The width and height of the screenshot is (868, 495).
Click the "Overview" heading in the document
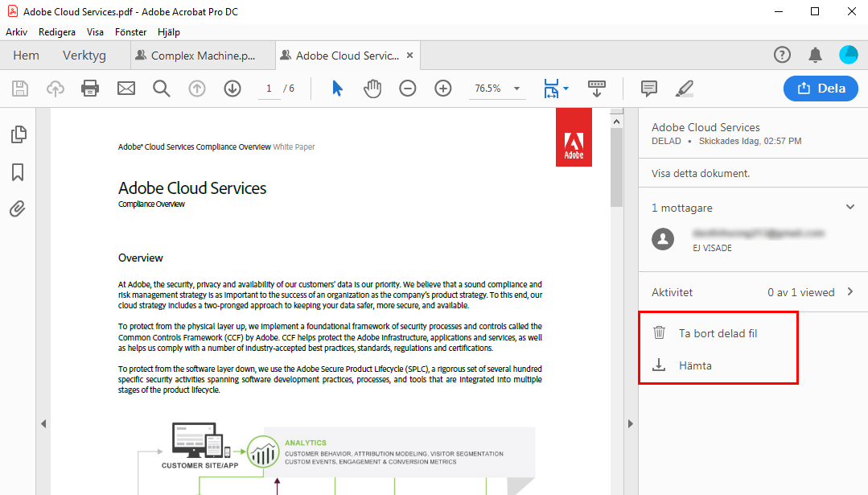click(141, 258)
